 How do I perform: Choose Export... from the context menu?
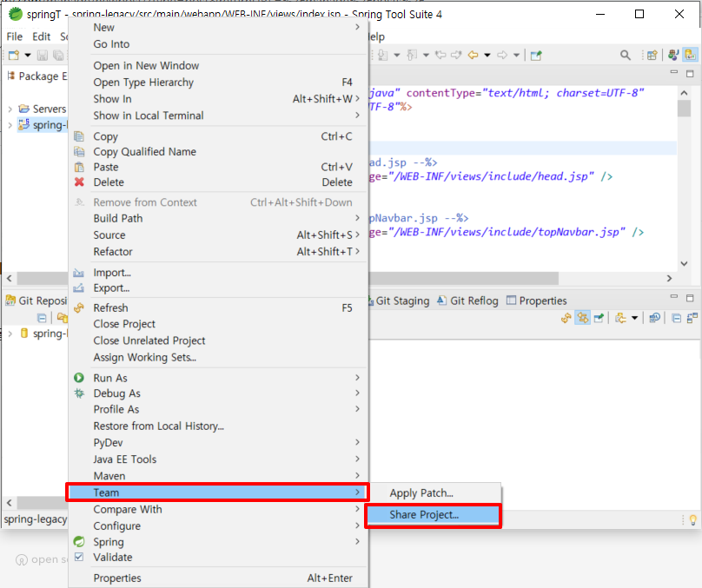(x=218, y=287)
